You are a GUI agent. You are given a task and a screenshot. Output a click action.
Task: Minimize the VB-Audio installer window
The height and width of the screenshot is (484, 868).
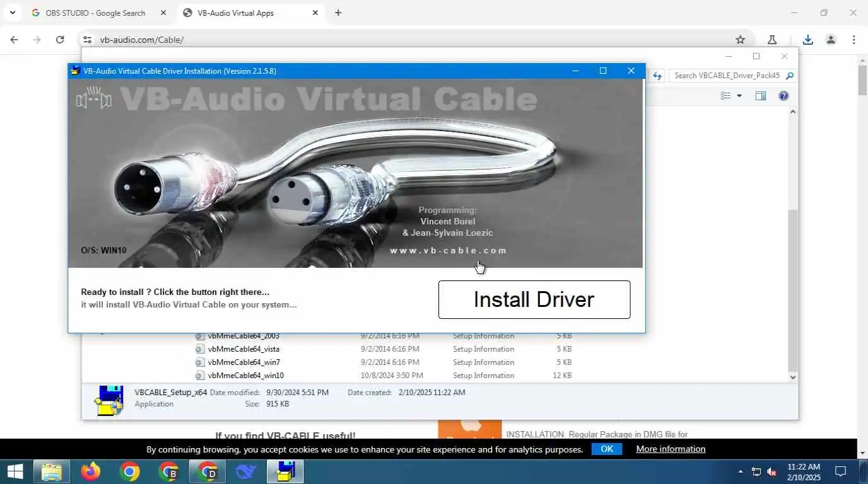(x=575, y=71)
